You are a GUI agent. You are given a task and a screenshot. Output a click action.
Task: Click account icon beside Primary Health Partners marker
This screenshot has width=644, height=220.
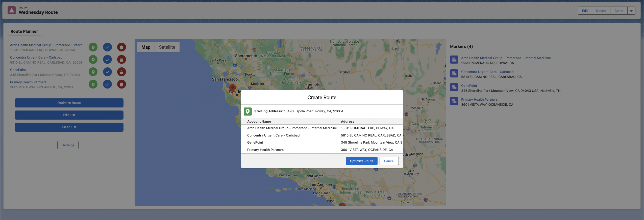coord(454,101)
